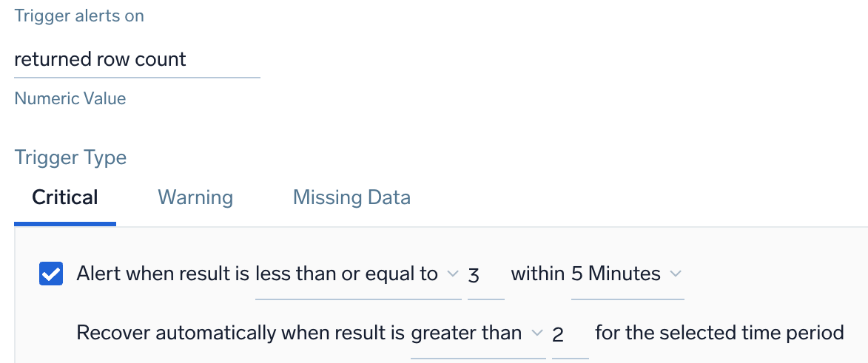This screenshot has width=868, height=363.
Task: Click the chevron next to 5 Minutes
Action: (x=675, y=274)
